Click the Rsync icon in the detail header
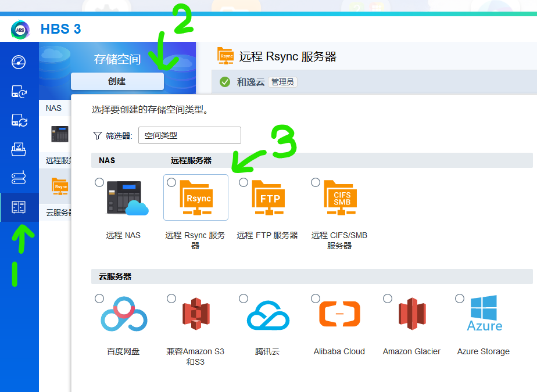 pyautogui.click(x=225, y=56)
